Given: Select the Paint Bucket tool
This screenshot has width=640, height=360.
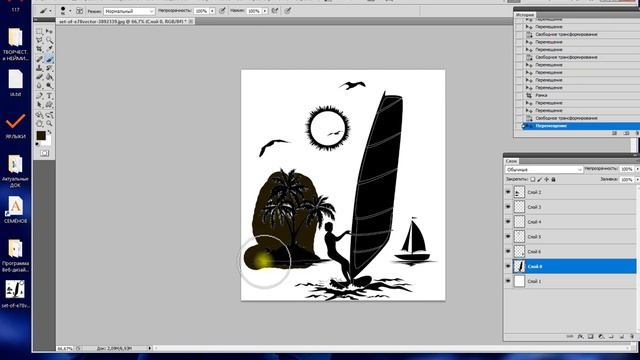Looking at the screenshot, I should pyautogui.click(x=49, y=77).
